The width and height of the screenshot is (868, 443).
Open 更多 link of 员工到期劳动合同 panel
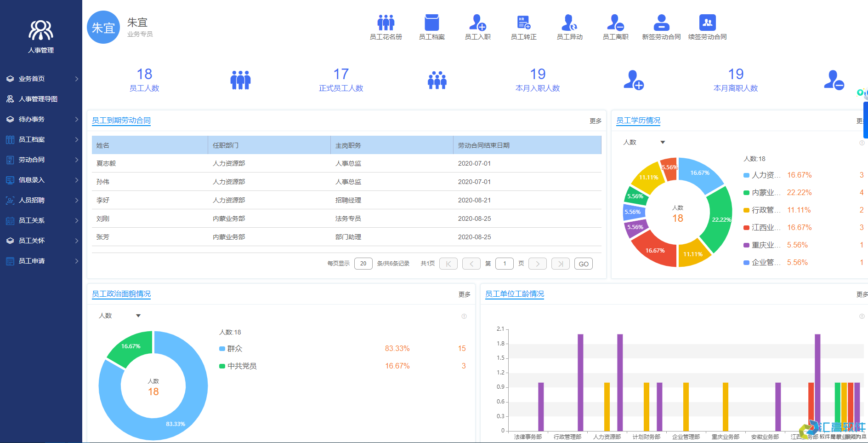pos(595,121)
